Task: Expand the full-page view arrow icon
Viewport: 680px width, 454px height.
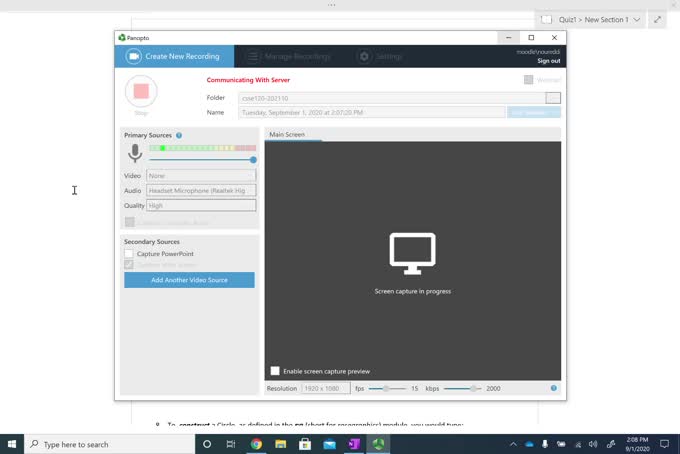Action: tap(657, 19)
